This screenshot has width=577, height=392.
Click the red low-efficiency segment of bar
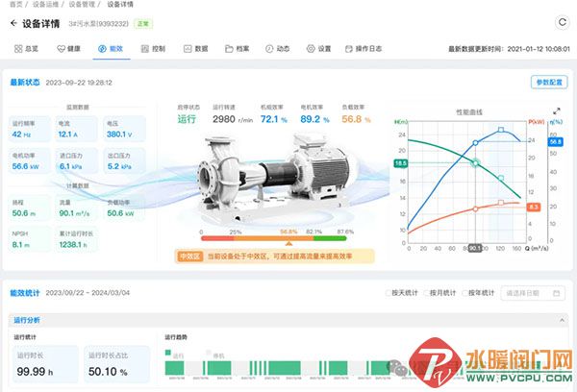(217, 238)
